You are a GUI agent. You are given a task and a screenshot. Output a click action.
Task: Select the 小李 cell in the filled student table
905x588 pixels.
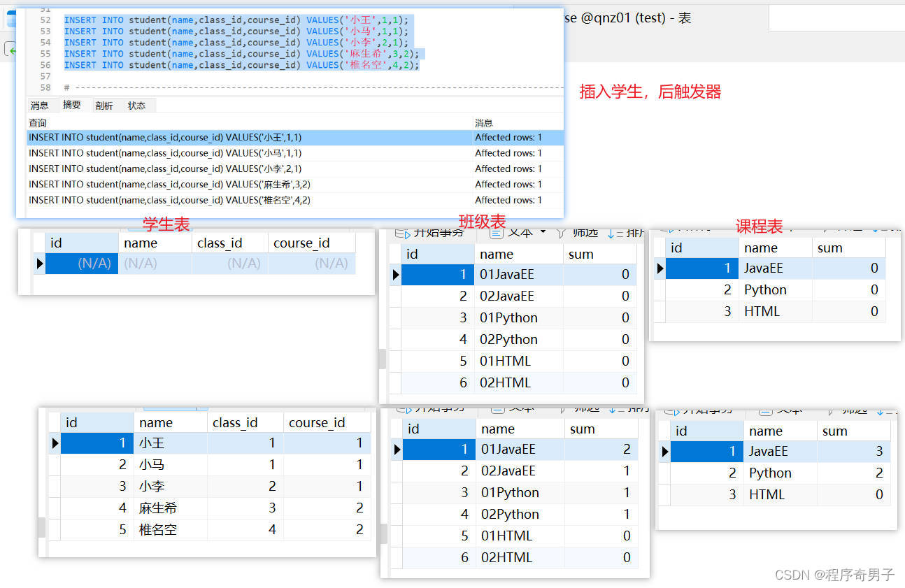point(171,487)
